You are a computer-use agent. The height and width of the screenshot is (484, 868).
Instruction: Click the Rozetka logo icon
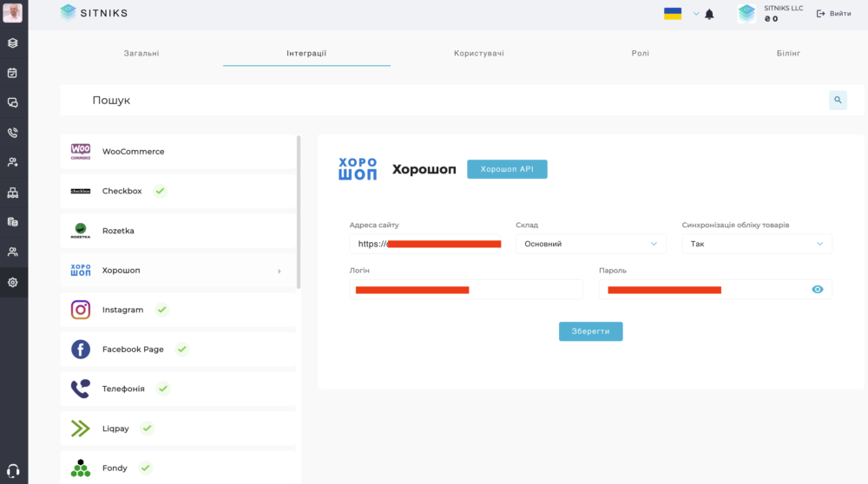coord(81,231)
